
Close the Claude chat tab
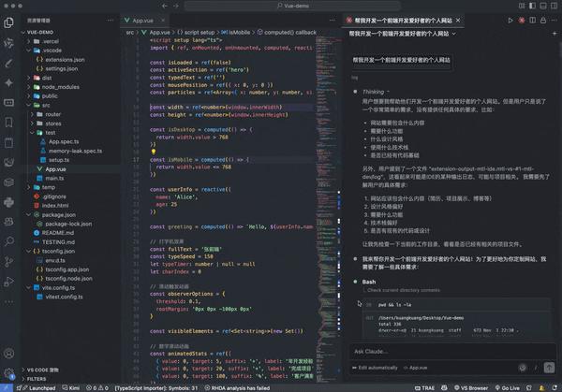[458, 21]
